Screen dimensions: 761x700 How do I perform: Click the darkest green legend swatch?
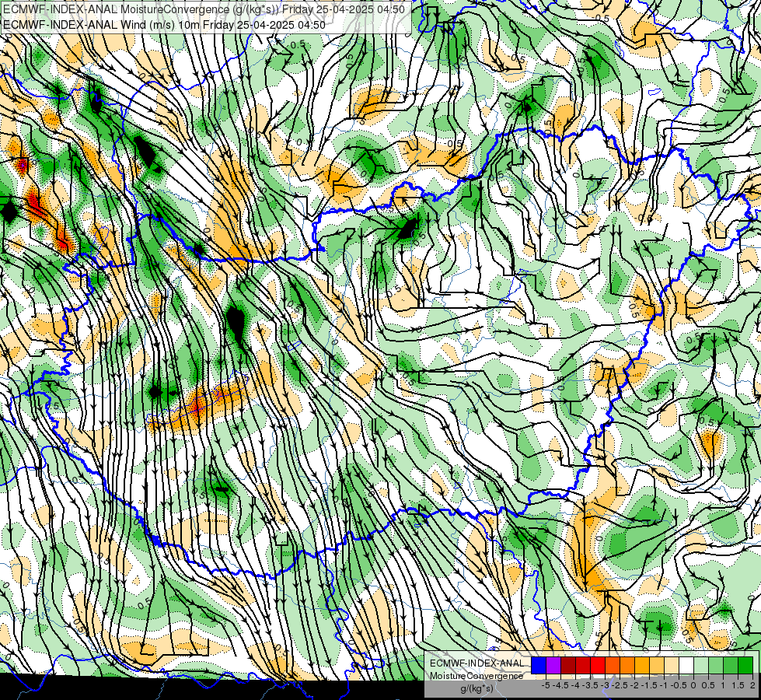pos(745,665)
